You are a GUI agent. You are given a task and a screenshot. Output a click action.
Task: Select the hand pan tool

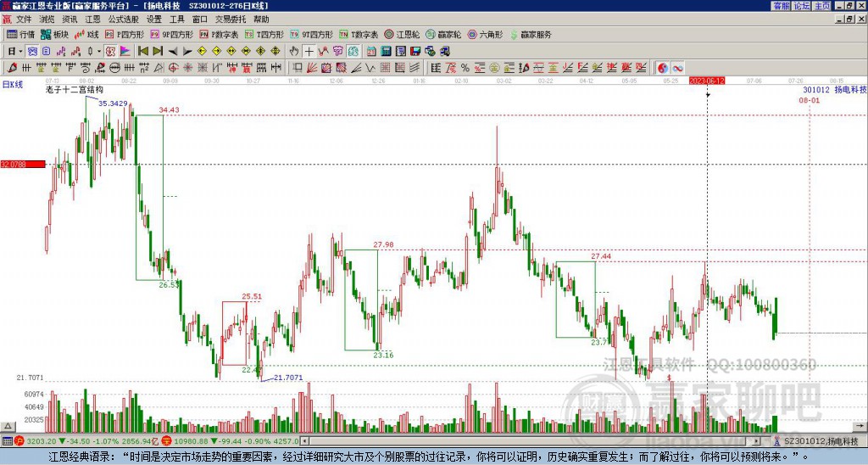click(x=294, y=51)
